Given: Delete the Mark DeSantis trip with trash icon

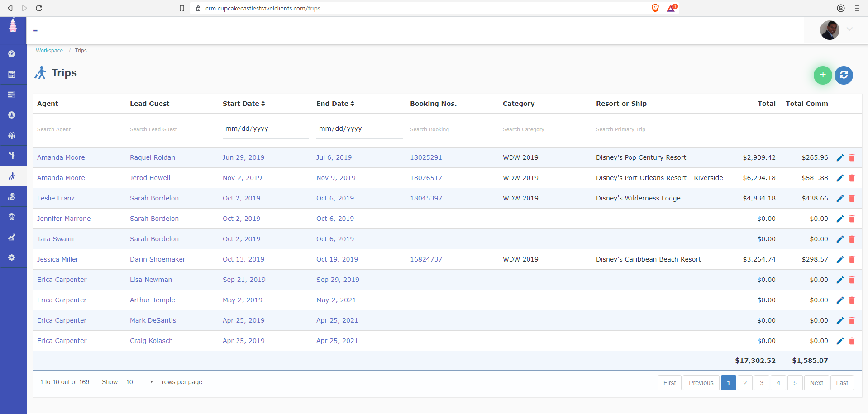Looking at the screenshot, I should [852, 320].
